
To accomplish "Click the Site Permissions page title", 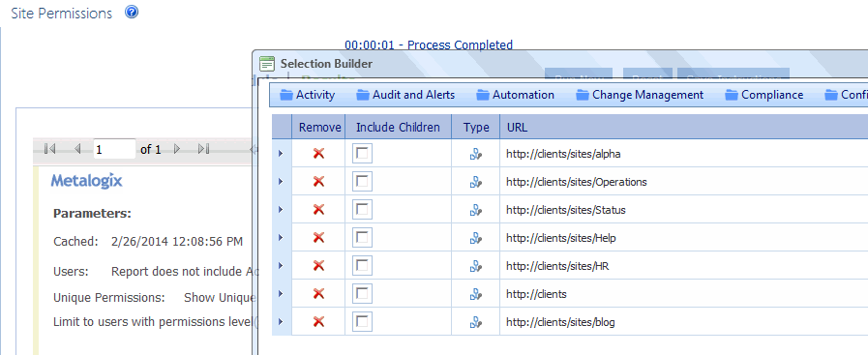I will point(61,14).
